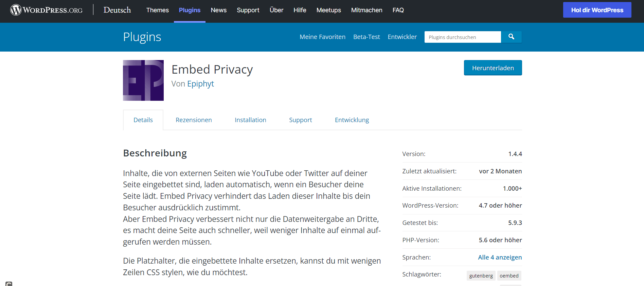Go to the News menu item
The image size is (644, 286).
click(x=219, y=10)
